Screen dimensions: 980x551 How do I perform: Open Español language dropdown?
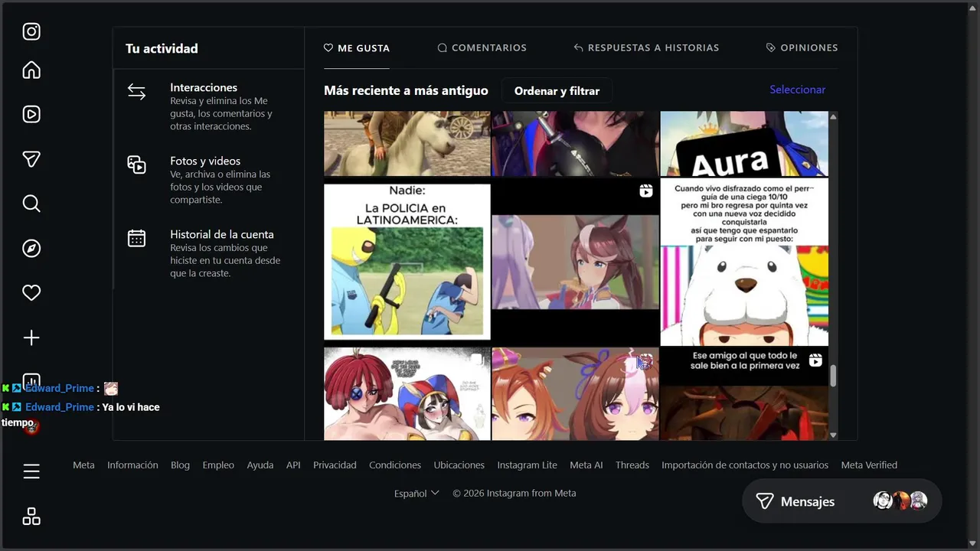coord(416,493)
